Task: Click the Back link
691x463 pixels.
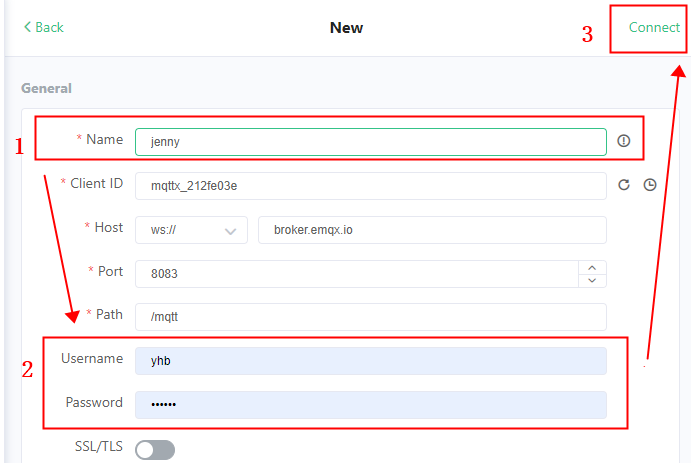Action: tap(48, 27)
